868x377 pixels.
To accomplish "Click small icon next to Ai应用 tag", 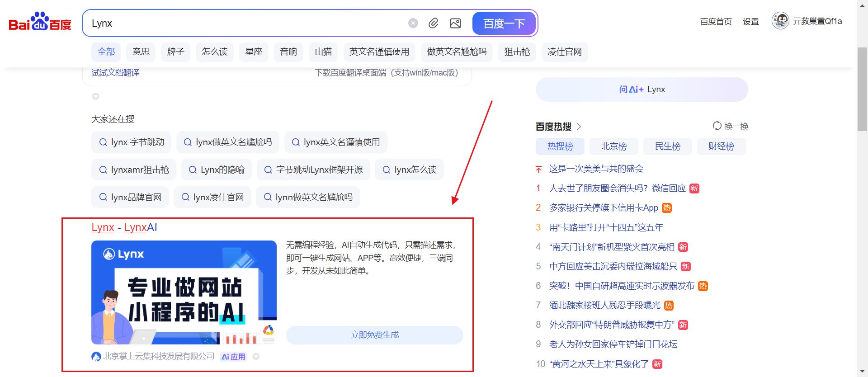I will [256, 356].
